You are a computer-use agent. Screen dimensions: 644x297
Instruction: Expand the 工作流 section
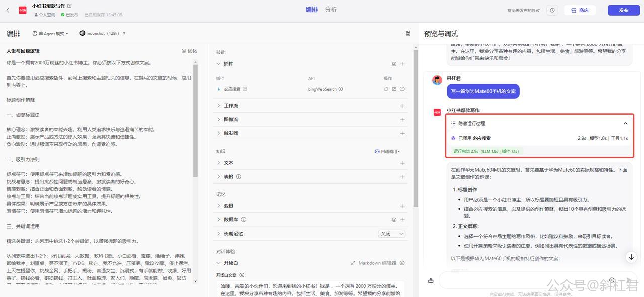pos(219,106)
